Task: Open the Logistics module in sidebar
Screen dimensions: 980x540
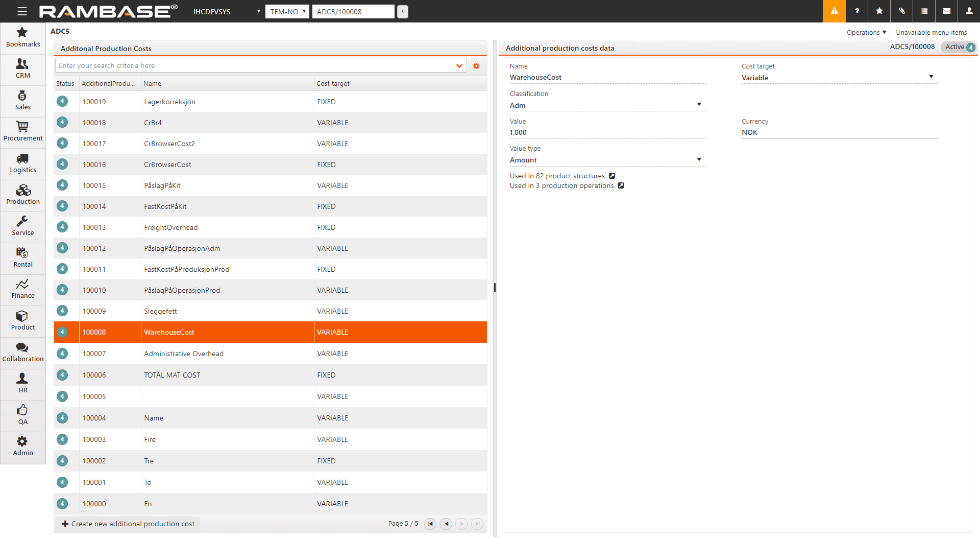Action: 23,163
